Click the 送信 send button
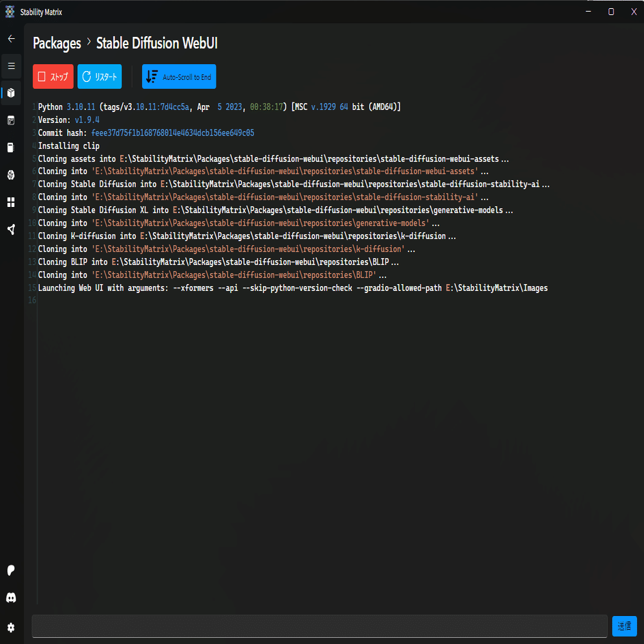644x644 pixels. [624, 626]
